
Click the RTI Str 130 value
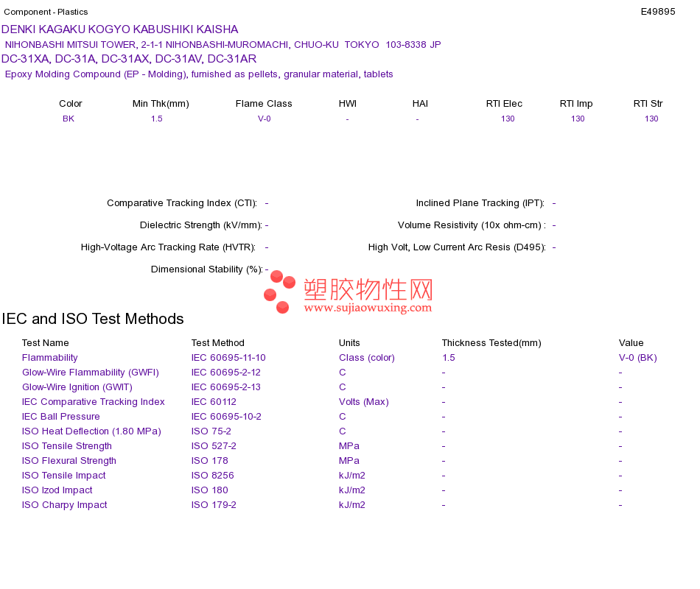[x=651, y=119]
